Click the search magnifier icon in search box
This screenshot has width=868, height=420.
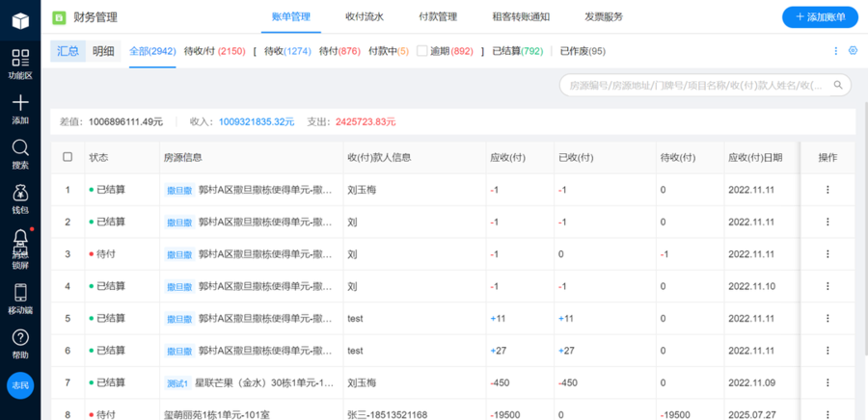[x=838, y=85]
